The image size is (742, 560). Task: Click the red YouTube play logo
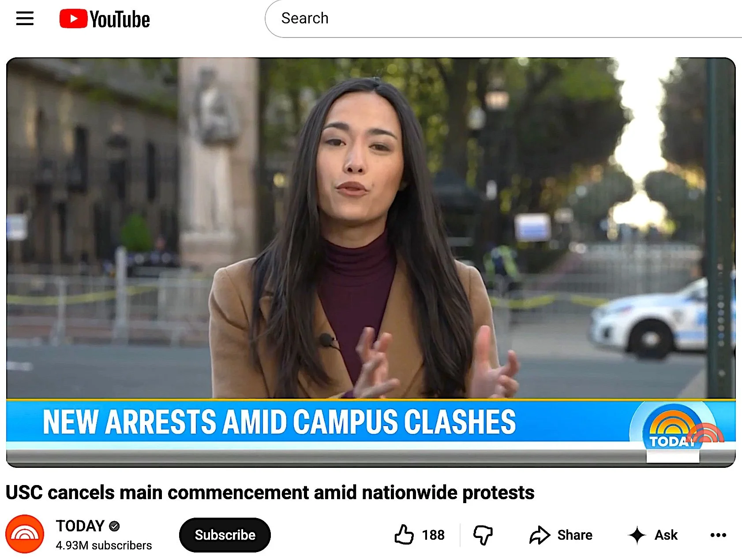(73, 19)
